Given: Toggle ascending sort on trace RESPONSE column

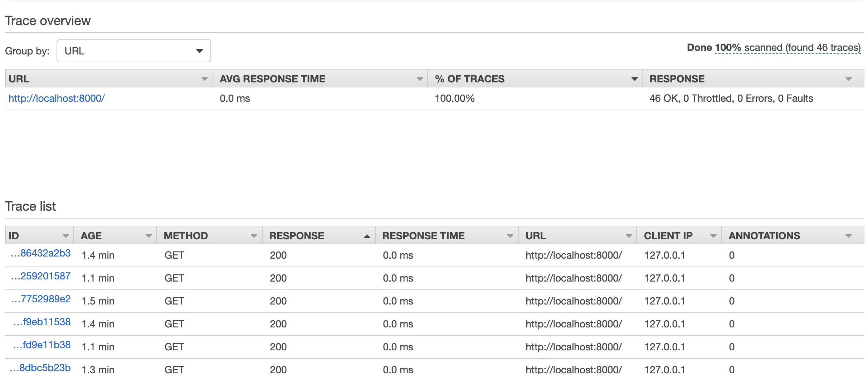Looking at the screenshot, I should [367, 236].
